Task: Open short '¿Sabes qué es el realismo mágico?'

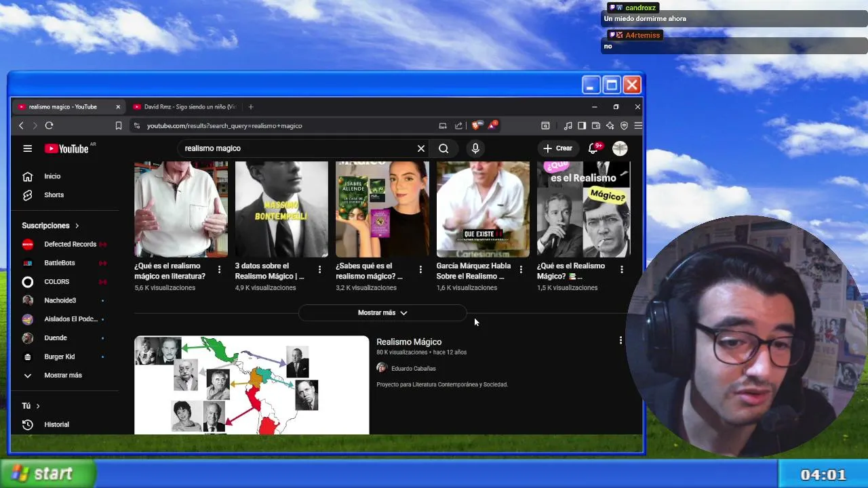Action: [x=382, y=209]
